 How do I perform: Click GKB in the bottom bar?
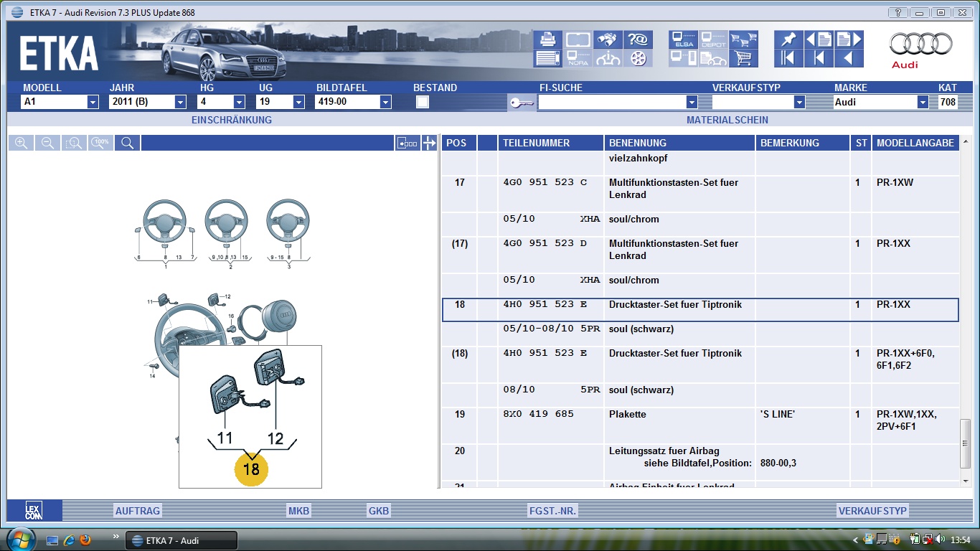pyautogui.click(x=379, y=511)
